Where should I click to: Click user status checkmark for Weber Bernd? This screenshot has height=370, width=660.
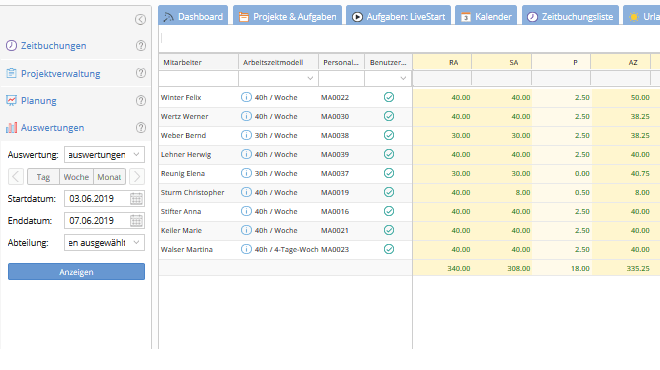(x=389, y=135)
